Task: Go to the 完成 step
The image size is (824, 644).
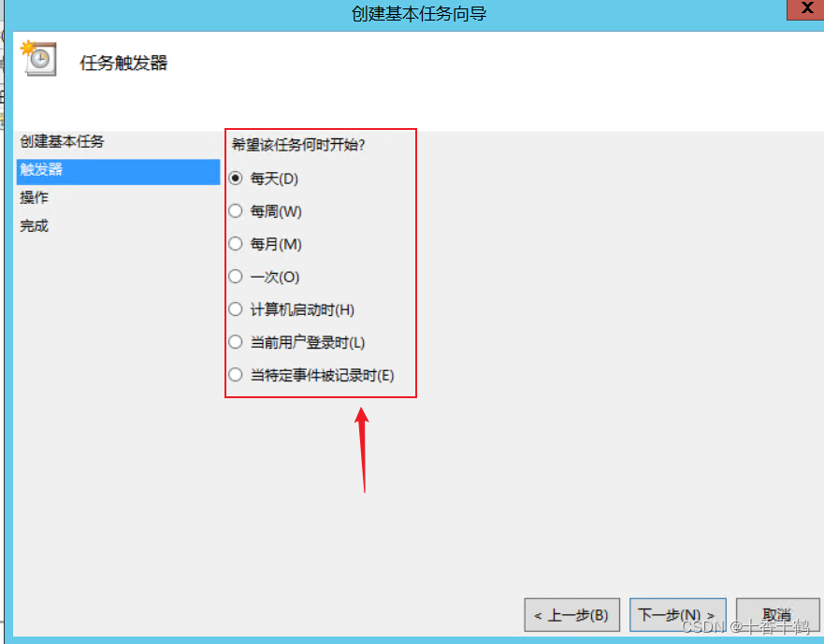Action: point(35,226)
